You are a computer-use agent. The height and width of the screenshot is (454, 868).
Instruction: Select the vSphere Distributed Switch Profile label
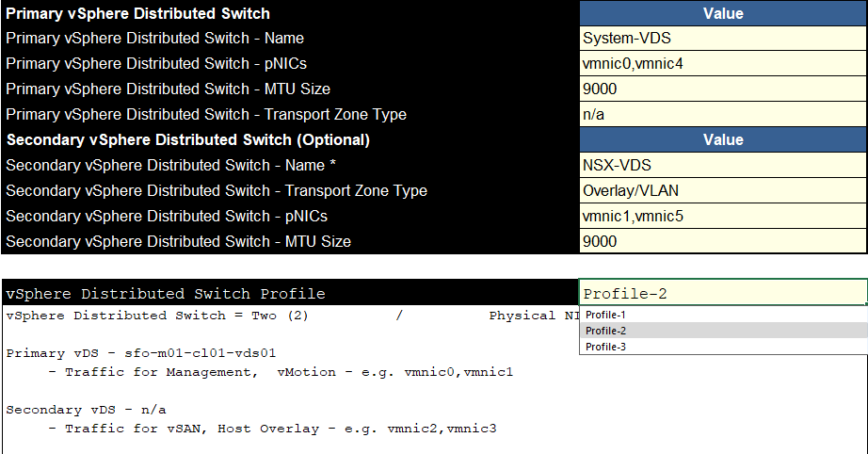click(166, 294)
